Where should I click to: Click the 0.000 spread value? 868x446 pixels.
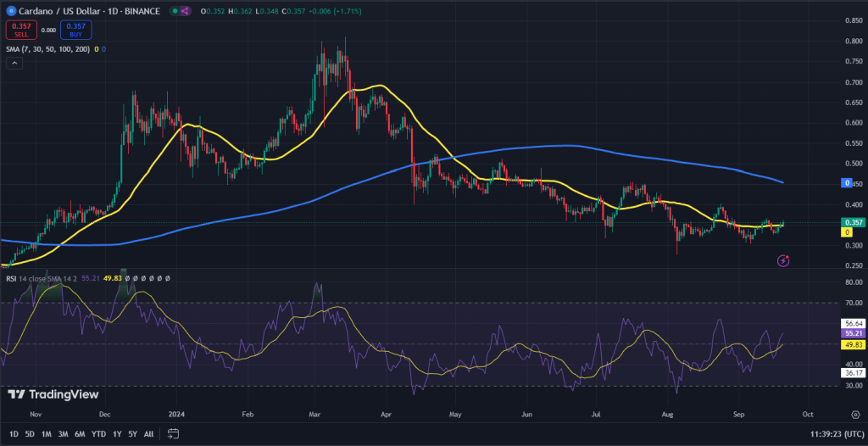click(48, 31)
